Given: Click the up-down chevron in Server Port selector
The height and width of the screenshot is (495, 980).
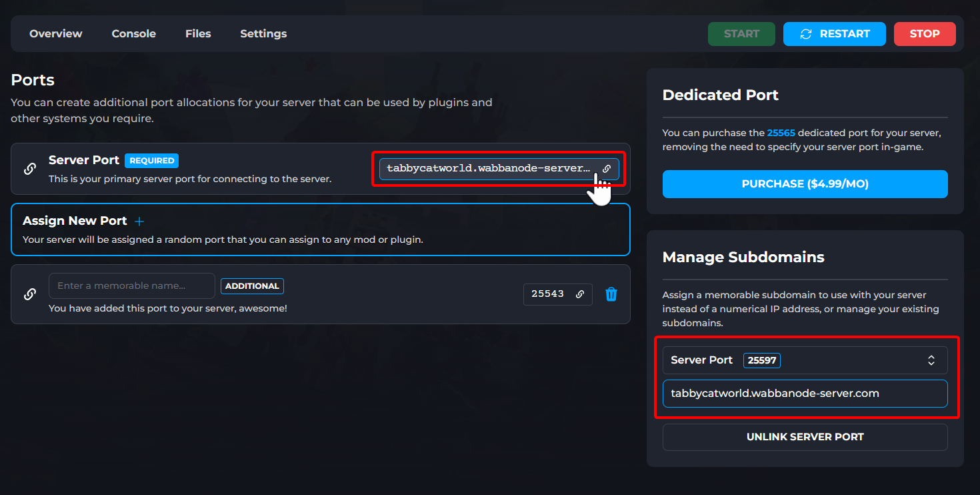Looking at the screenshot, I should (931, 360).
